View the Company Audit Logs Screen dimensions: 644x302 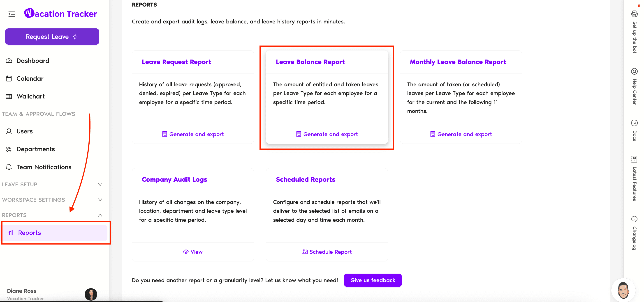(193, 252)
